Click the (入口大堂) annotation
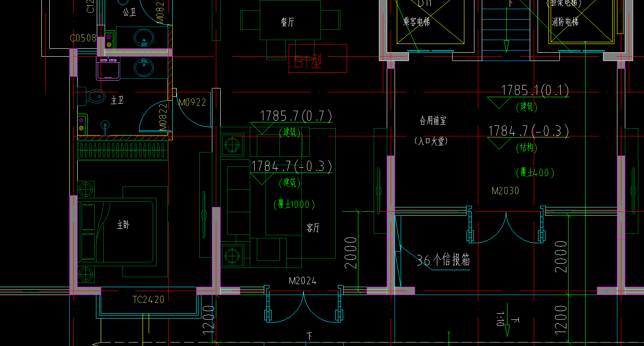This screenshot has height=346, width=644. click(x=431, y=141)
